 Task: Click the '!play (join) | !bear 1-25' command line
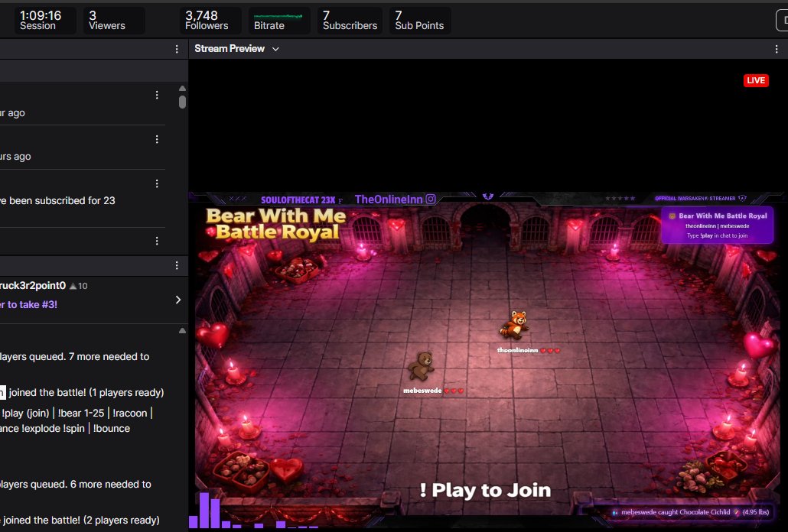coord(77,413)
